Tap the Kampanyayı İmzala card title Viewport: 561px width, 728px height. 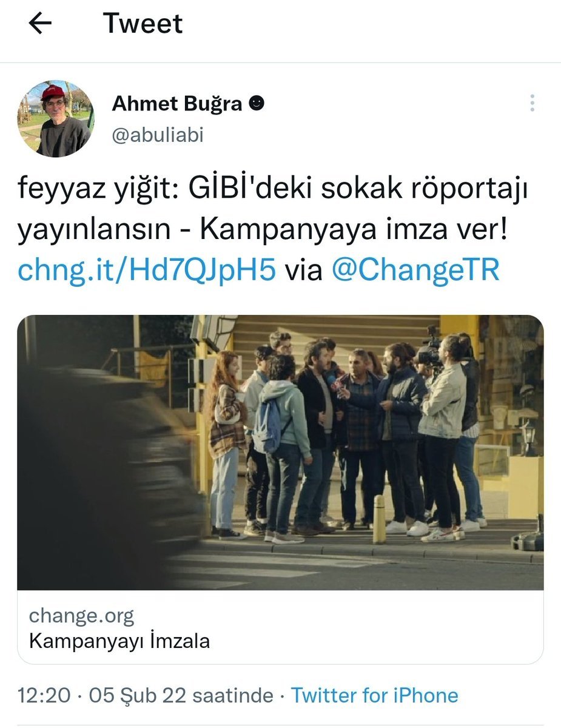point(119,641)
